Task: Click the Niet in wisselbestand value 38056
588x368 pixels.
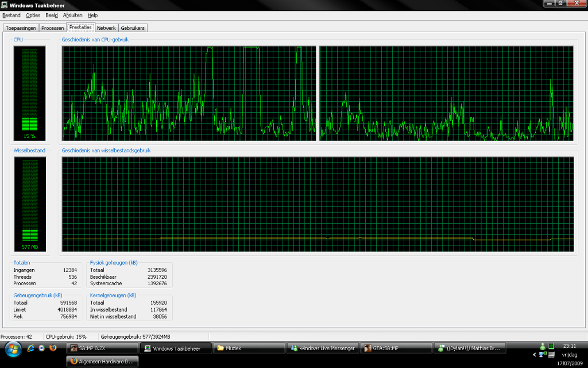Action: [x=160, y=317]
